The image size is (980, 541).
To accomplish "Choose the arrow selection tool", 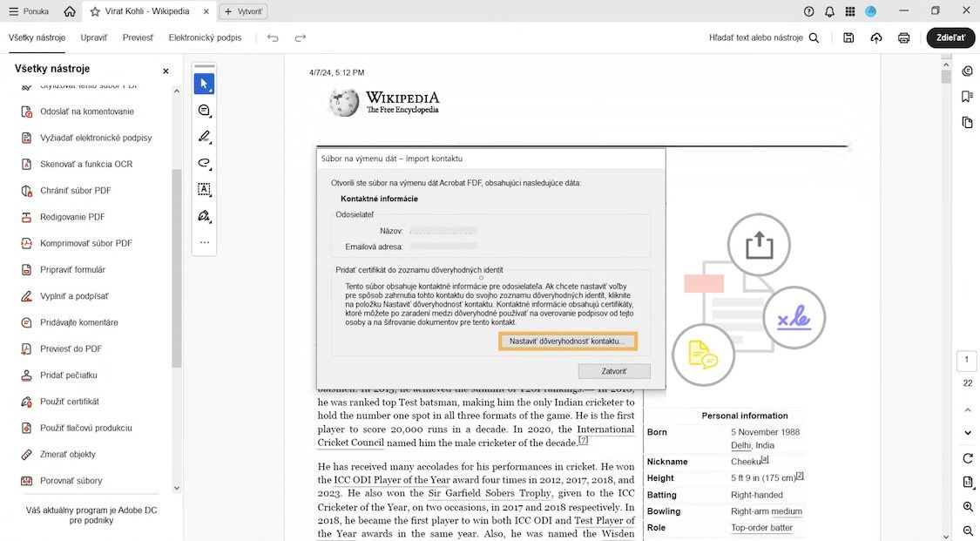I will (204, 84).
